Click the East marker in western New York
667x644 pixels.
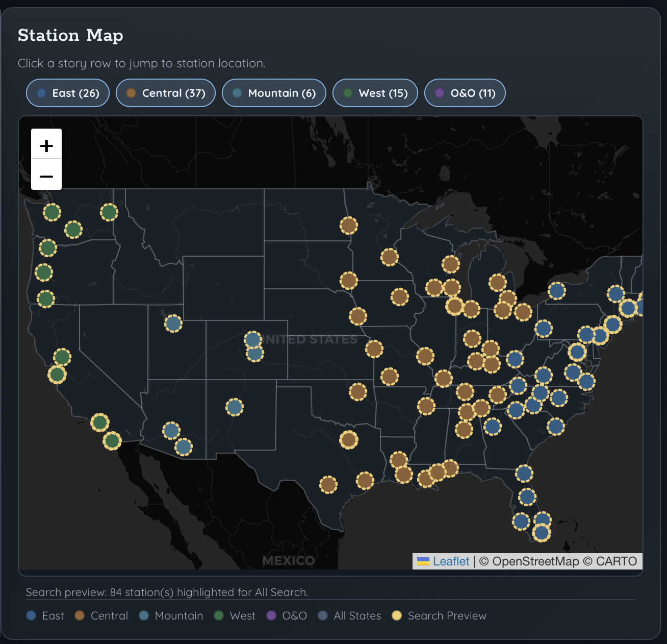point(557,291)
